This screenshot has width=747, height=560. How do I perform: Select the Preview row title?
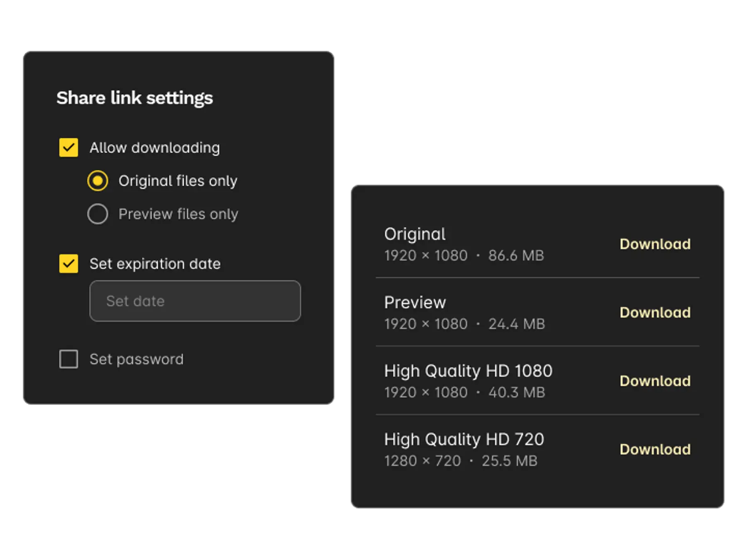(x=415, y=302)
